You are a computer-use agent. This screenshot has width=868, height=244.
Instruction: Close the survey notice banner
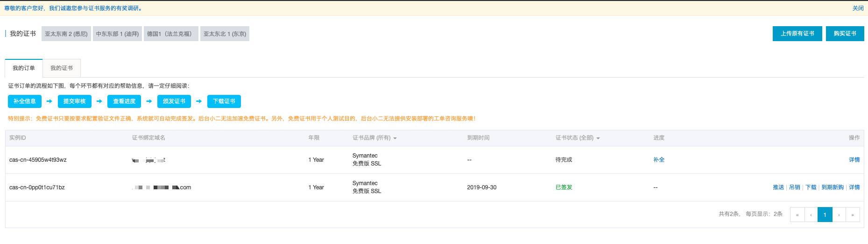click(858, 8)
